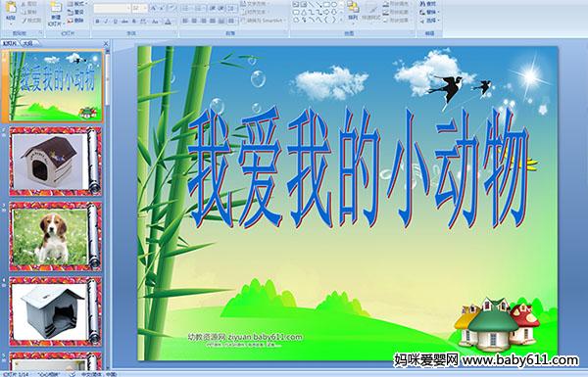Open the Shape Fill color menu

398,4
